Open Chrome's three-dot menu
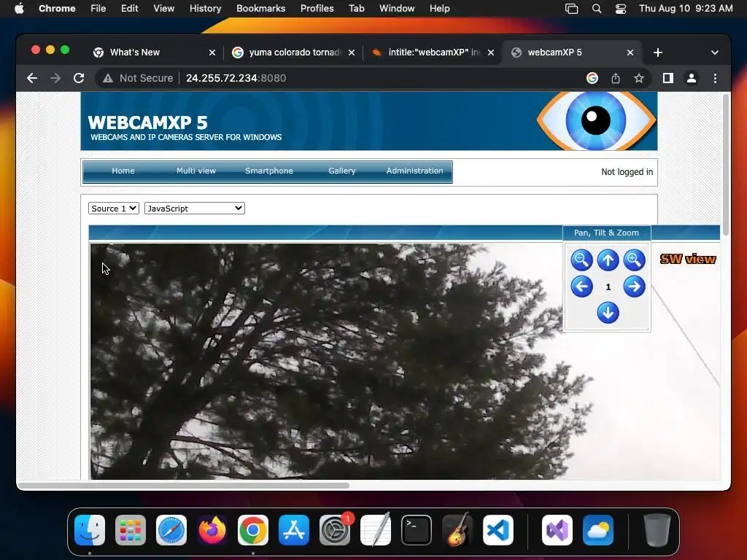The width and height of the screenshot is (747, 560). 715,78
